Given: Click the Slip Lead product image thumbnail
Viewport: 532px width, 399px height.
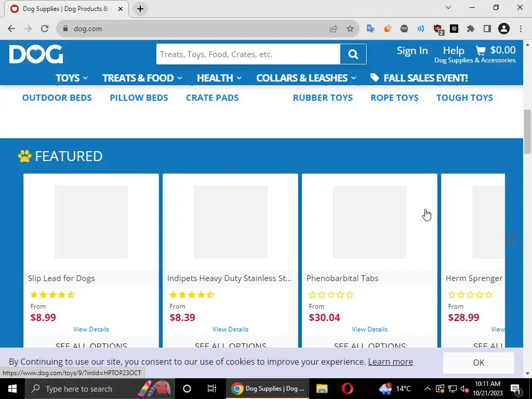Looking at the screenshot, I should 91,222.
